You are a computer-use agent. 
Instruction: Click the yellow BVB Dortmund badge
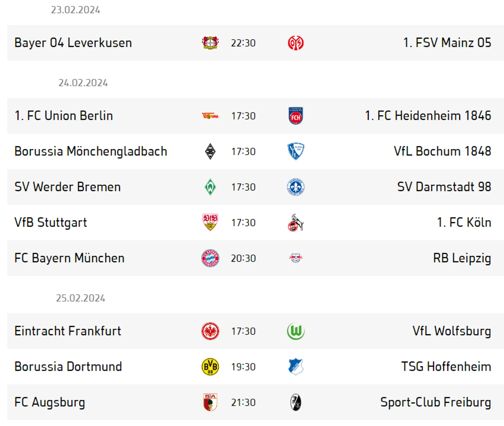210,366
